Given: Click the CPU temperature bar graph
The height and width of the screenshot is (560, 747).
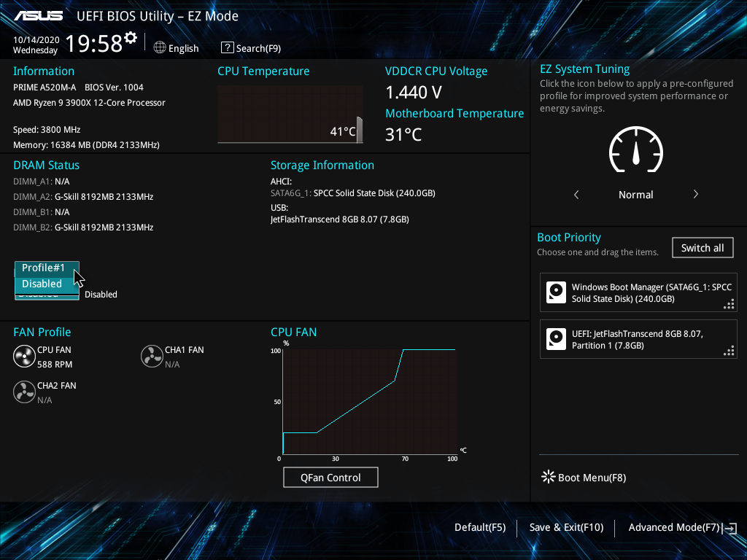Looking at the screenshot, I should 290,114.
